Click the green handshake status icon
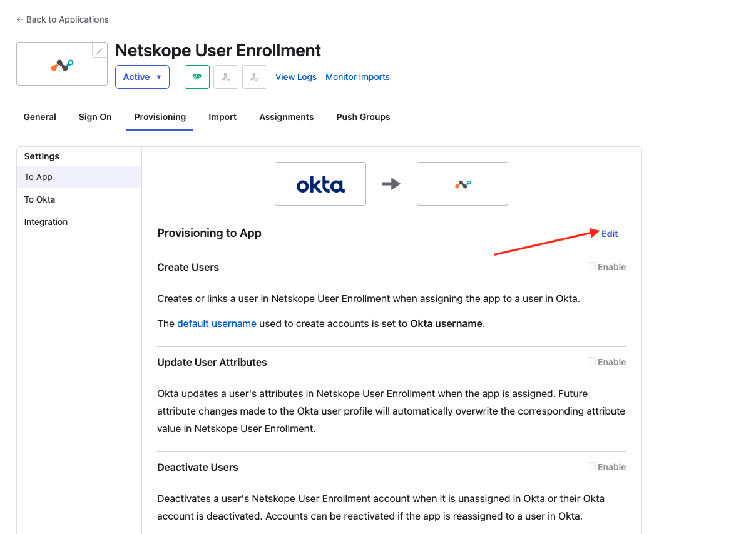The image size is (756, 534). [x=197, y=77]
